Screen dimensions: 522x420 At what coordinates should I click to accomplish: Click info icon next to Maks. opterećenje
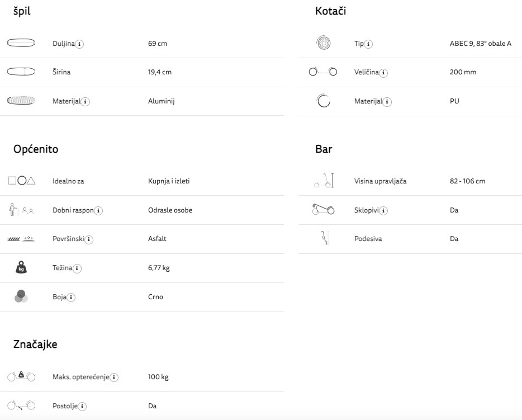coord(114,377)
